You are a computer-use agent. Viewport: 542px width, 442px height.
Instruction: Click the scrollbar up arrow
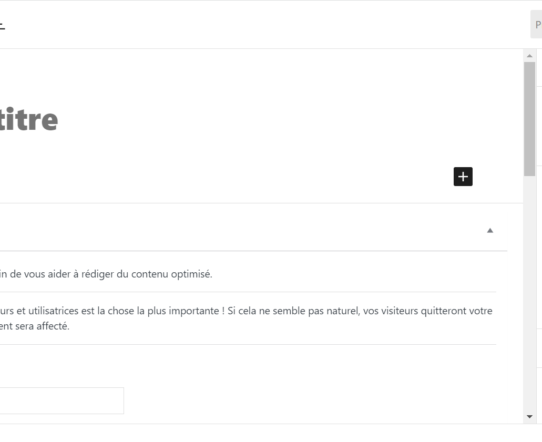529,56
